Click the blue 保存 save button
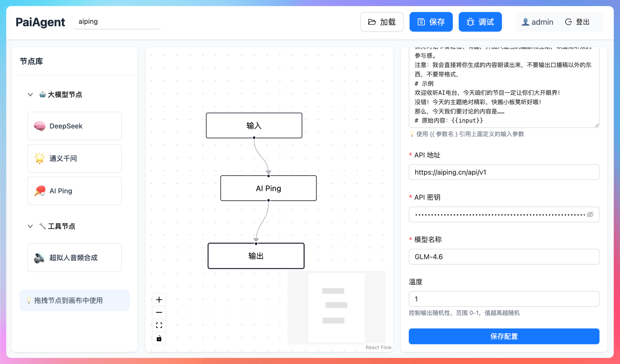Screen dimensions: 620x364 click(x=431, y=22)
